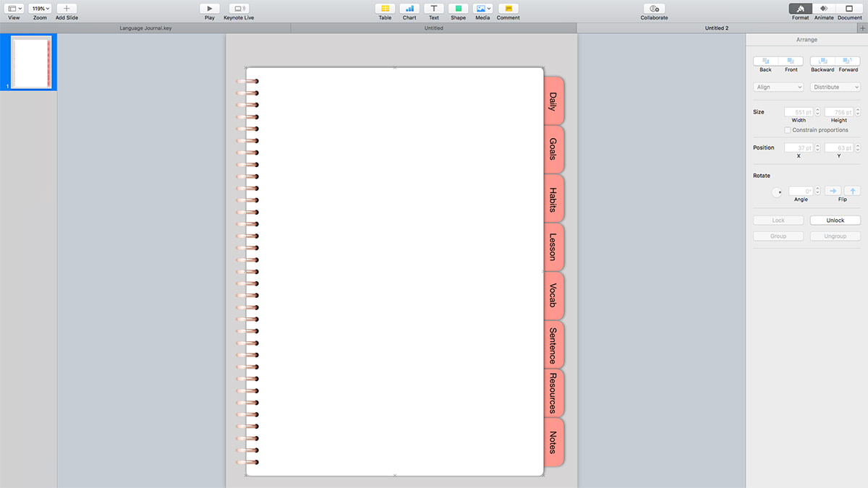Flip object vertically
The width and height of the screenshot is (868, 488).
[x=852, y=191]
